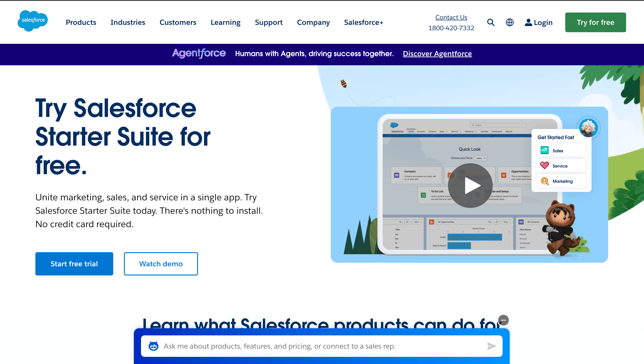Click Start free trial
Screen dimensions: 644x364
(x=74, y=264)
